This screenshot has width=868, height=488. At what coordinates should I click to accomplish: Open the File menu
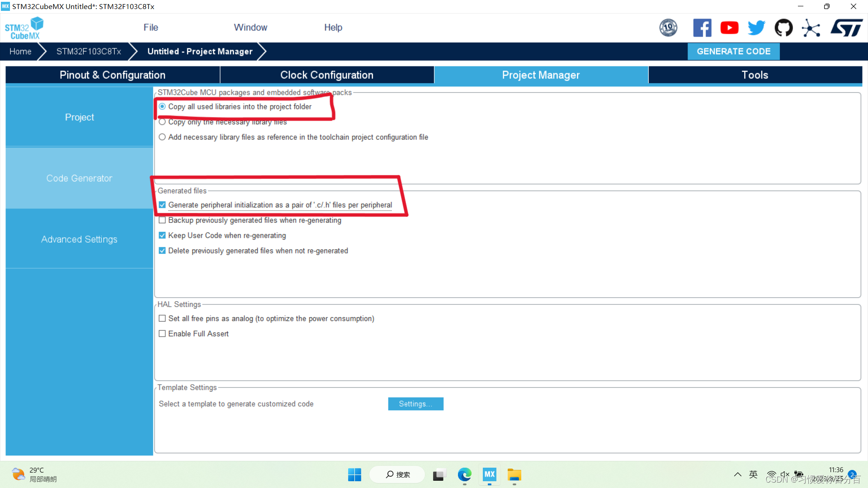point(151,28)
